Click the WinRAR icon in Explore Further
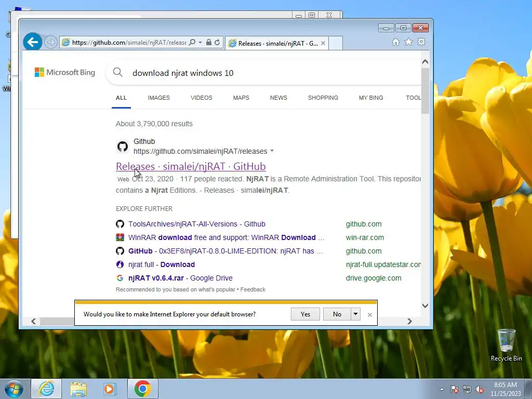 click(x=120, y=237)
